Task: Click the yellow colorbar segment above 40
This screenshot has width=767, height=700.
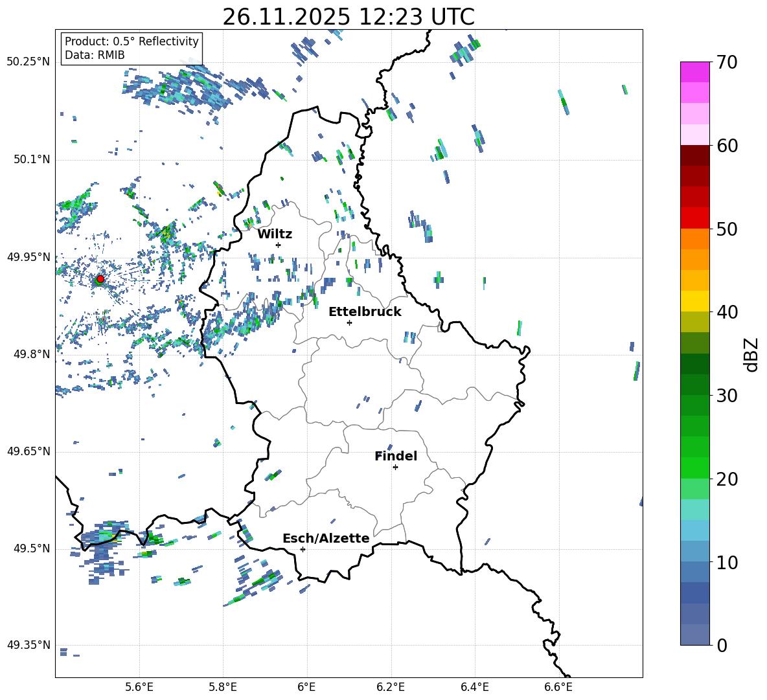Action: (x=695, y=301)
